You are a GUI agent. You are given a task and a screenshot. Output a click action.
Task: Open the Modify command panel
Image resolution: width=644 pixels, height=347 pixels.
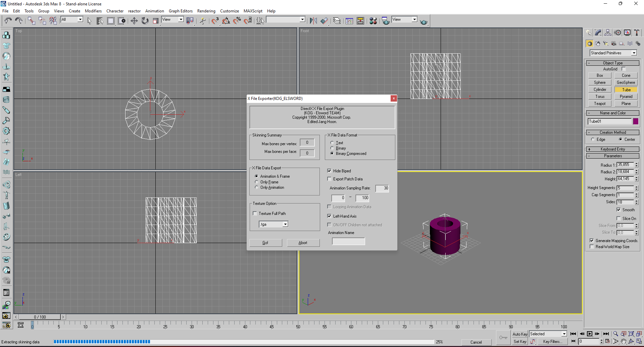click(598, 33)
